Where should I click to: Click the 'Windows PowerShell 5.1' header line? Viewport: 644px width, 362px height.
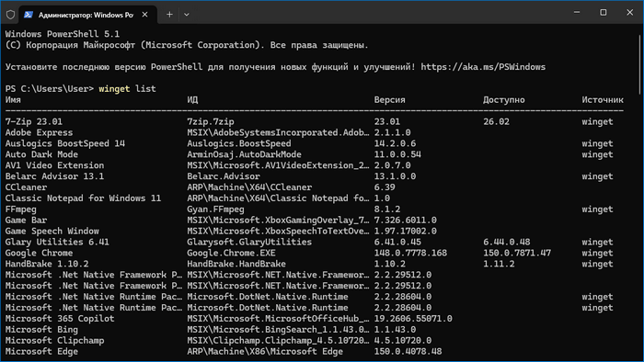(63, 34)
